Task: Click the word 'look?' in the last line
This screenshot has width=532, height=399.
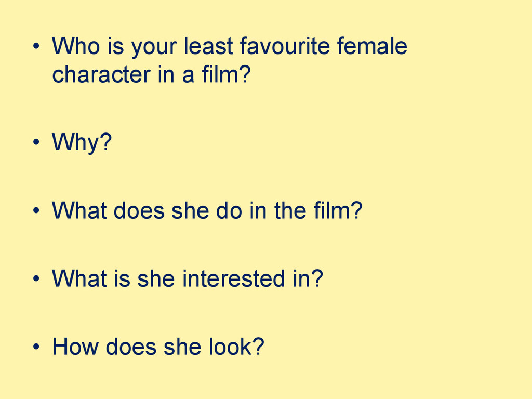Action: 236,347
